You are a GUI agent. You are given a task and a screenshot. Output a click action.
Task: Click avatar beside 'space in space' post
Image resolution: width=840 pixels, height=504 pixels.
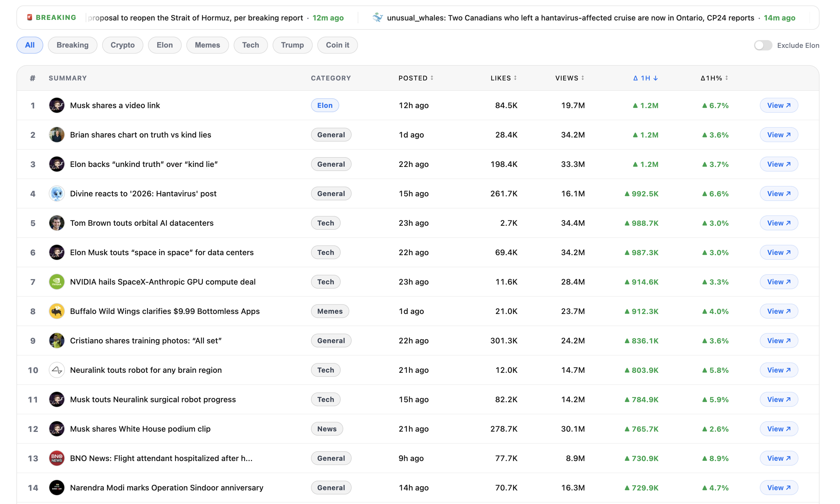(57, 252)
